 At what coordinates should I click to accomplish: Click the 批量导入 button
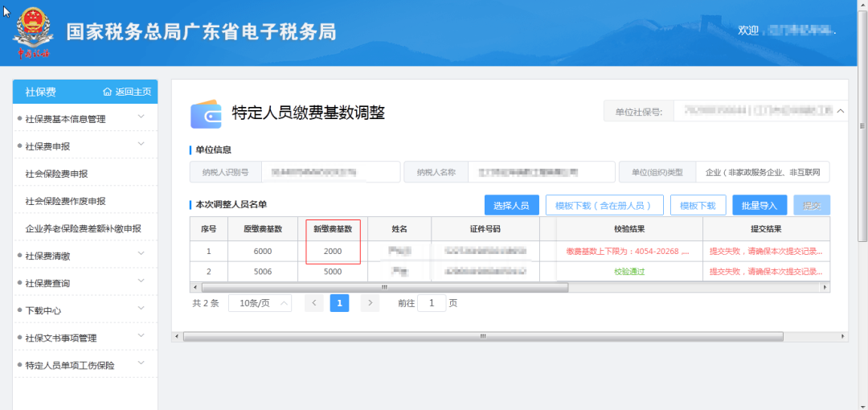pyautogui.click(x=759, y=205)
